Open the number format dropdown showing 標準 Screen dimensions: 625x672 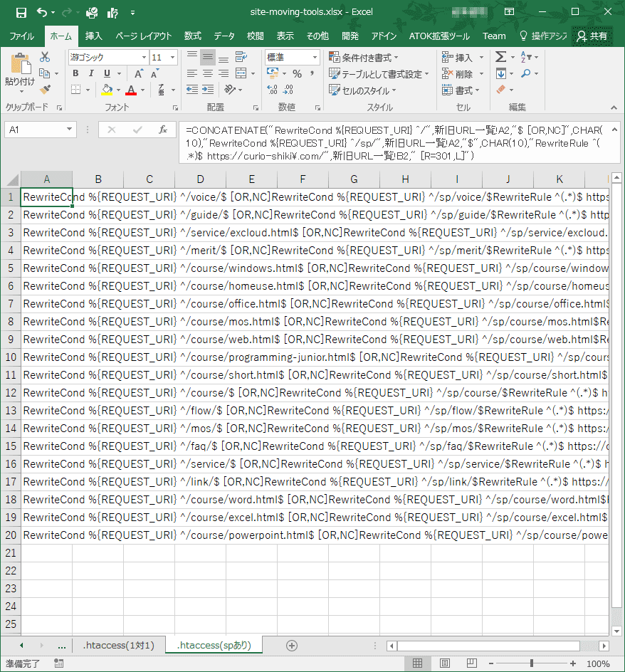pyautogui.click(x=315, y=57)
